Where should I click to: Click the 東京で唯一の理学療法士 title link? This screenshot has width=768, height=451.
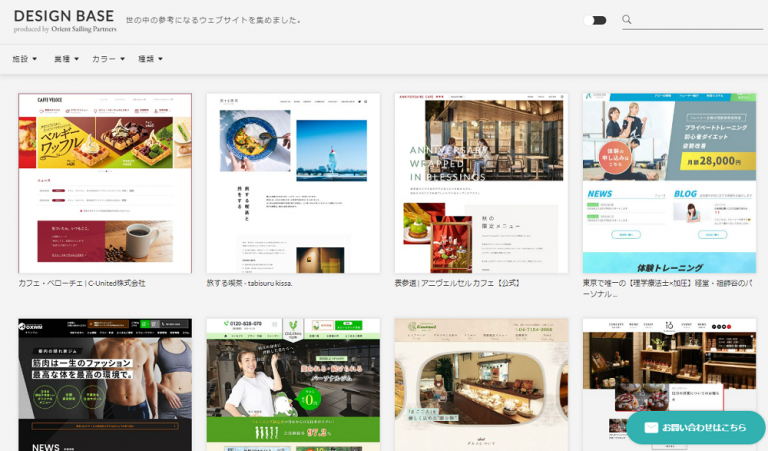pyautogui.click(x=668, y=288)
